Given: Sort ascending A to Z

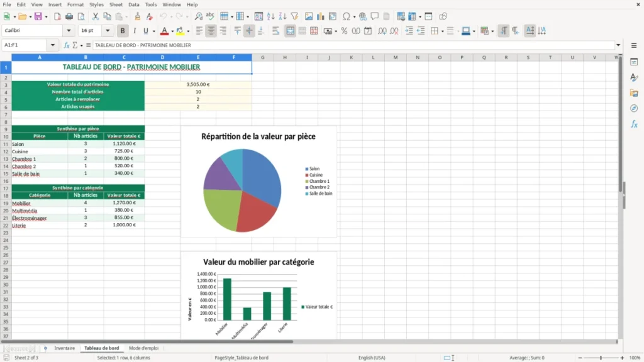Looking at the screenshot, I should coord(270,16).
